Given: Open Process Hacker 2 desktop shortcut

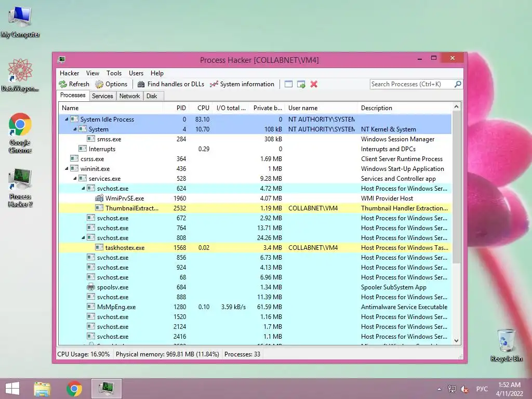Looking at the screenshot, I should [20, 187].
